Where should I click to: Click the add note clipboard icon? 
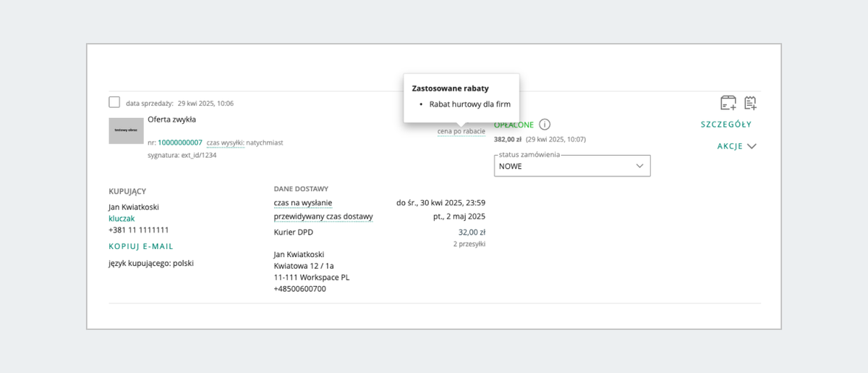[x=750, y=103]
